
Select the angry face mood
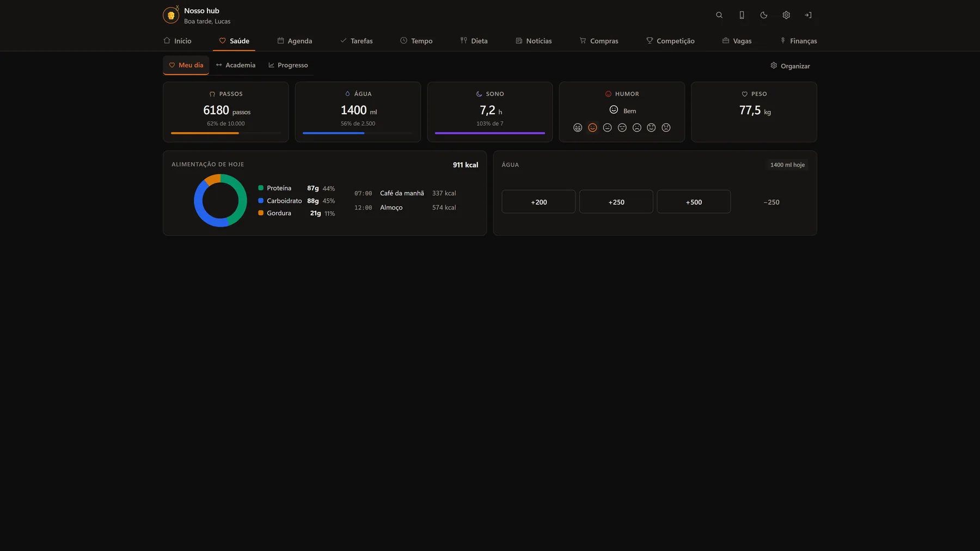pos(666,127)
